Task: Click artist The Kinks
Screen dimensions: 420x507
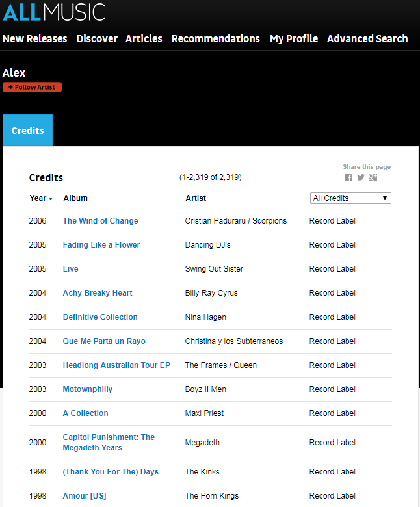Action: pos(202,472)
